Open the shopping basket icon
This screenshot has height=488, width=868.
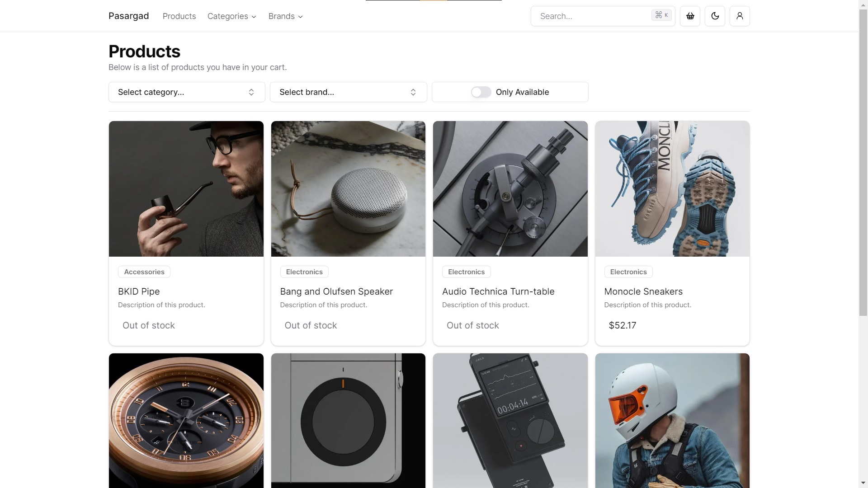pos(690,16)
